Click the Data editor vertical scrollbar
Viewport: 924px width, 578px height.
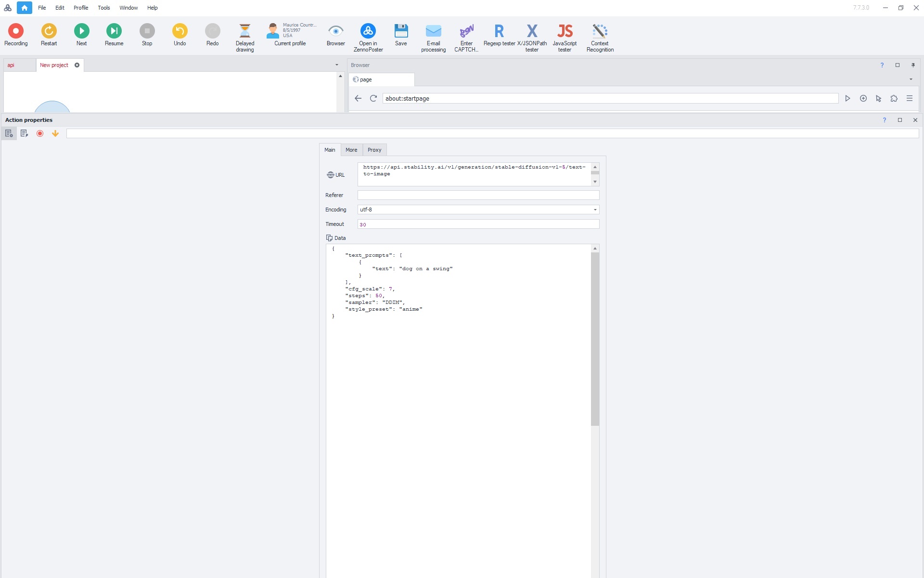[595, 339]
